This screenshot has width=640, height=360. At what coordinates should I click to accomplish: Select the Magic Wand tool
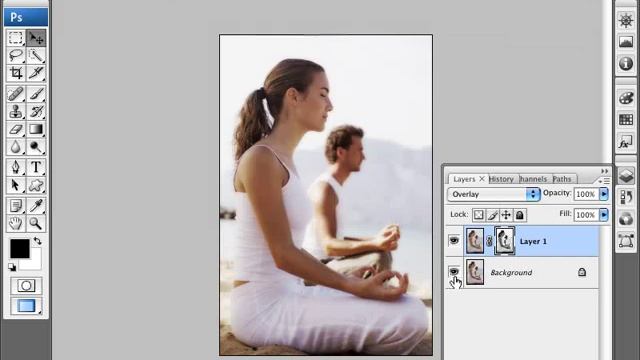pyautogui.click(x=36, y=56)
